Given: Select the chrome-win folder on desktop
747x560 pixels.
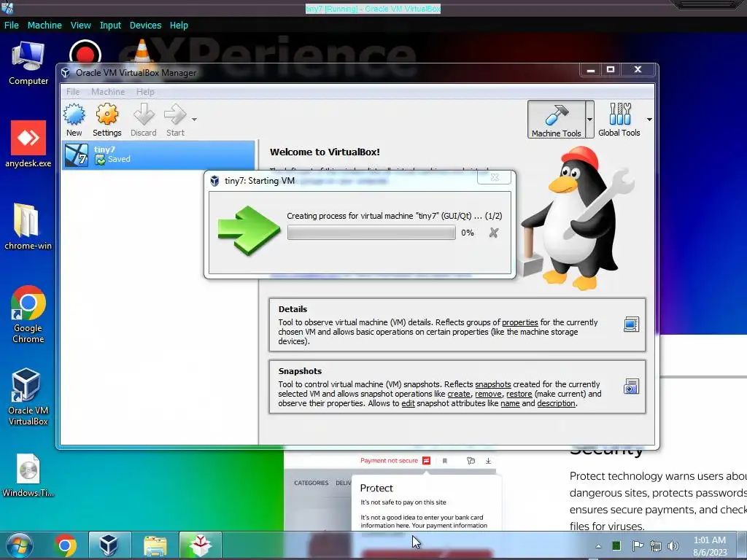Looking at the screenshot, I should click(28, 227).
